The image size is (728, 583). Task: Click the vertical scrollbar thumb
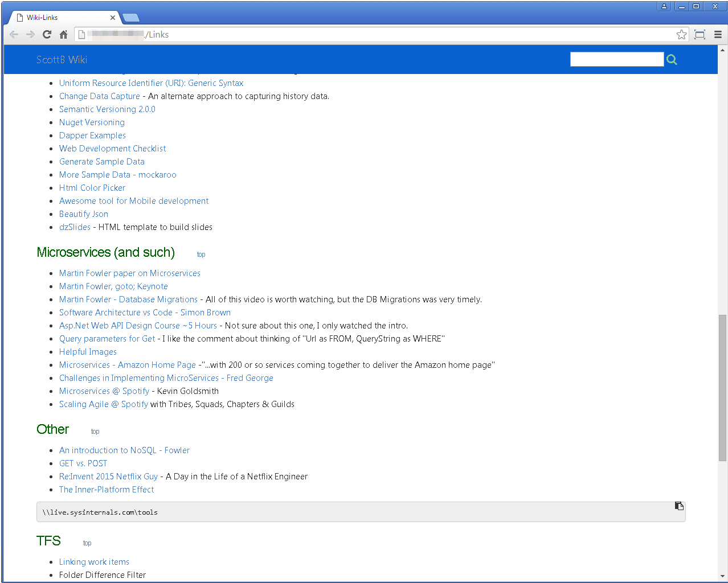(x=722, y=387)
